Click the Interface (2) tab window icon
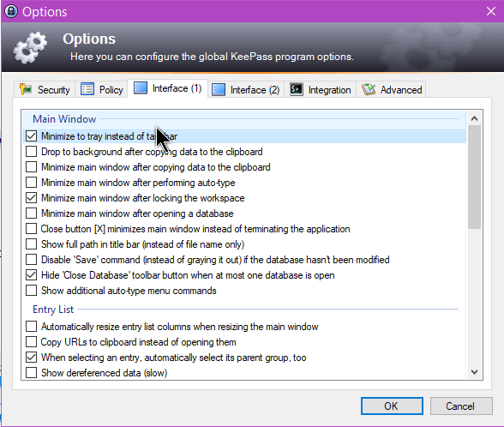Screen dimensions: 504x427 coord(219,89)
